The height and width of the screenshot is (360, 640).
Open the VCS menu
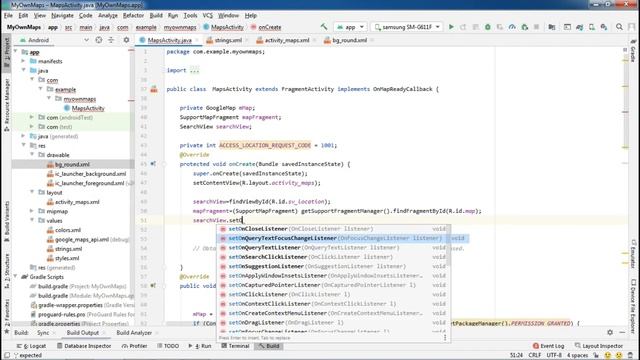[x=208, y=16]
